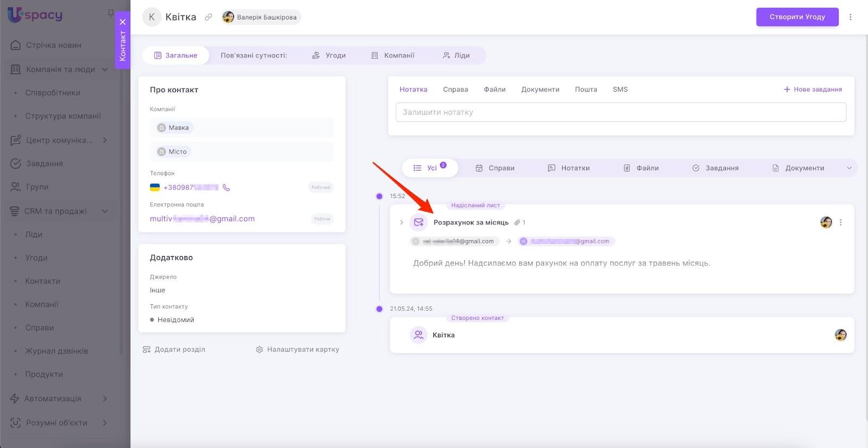The height and width of the screenshot is (448, 868).
Task: Click the Квітка contact avatar letter K
Action: coord(152,17)
